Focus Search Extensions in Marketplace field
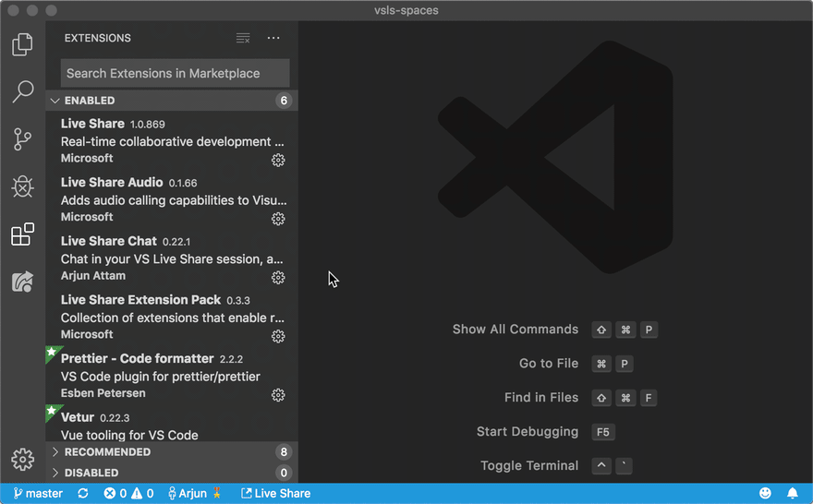This screenshot has height=504, width=813. (175, 73)
